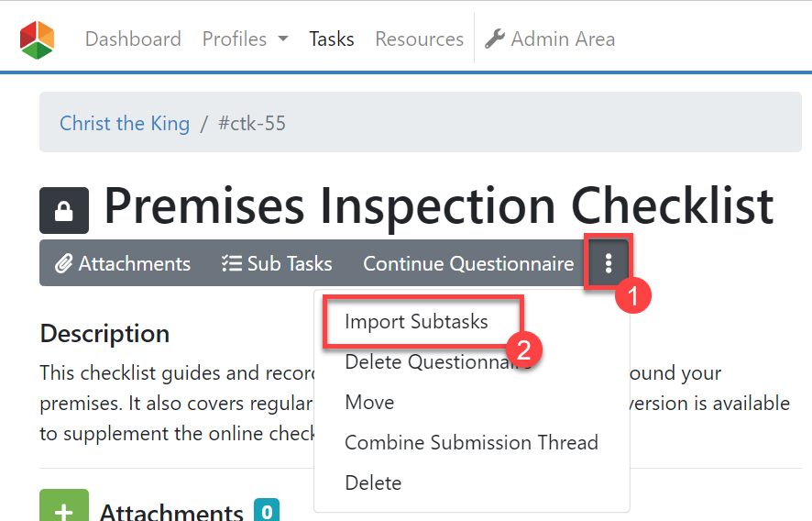Open the Tasks navigation link

click(332, 39)
